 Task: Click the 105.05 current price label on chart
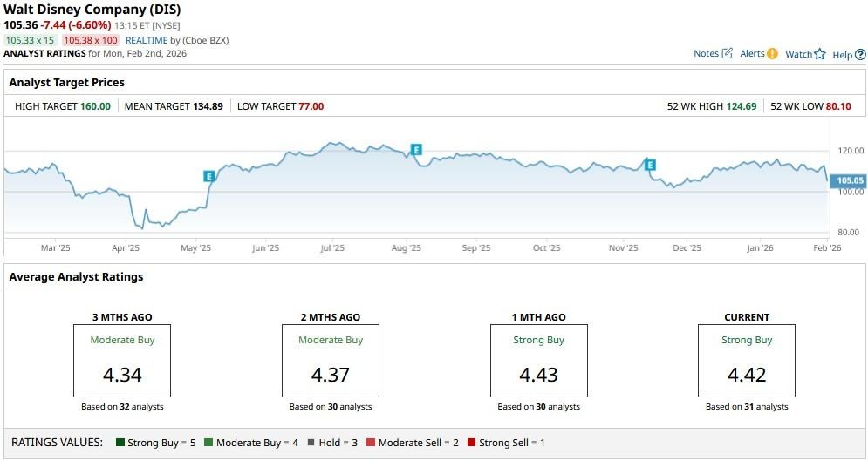coord(849,181)
